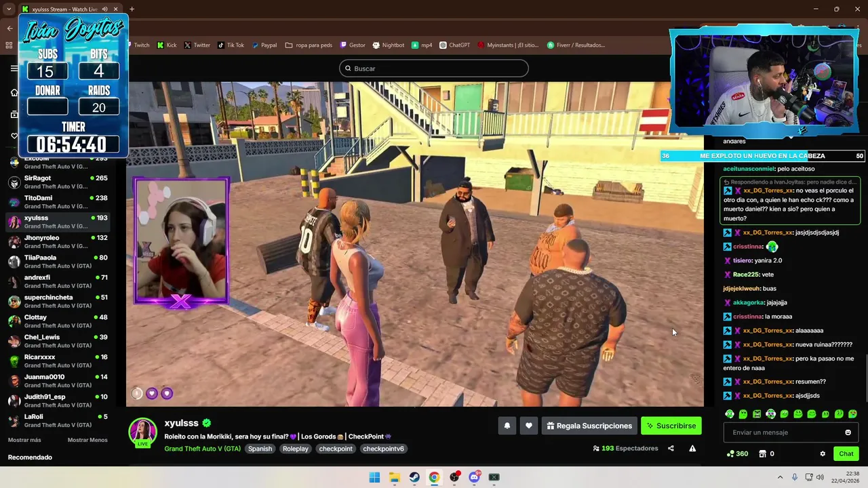Open the emoji picker in chat input
The width and height of the screenshot is (868, 488).
coord(848,432)
